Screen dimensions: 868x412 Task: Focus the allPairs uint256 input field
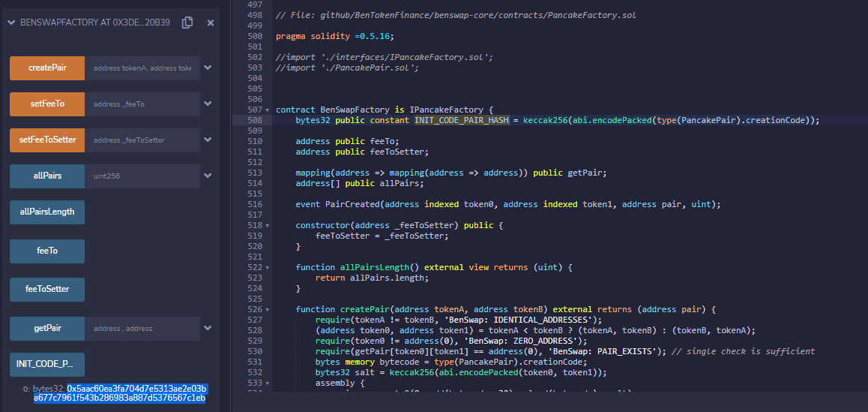pyautogui.click(x=142, y=176)
